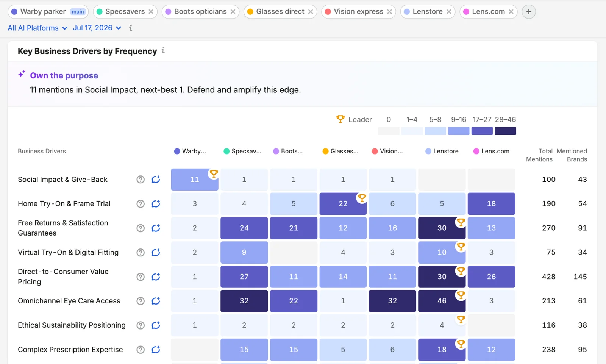Select the Lenstore chip label
The width and height of the screenshot is (606, 364).
428,12
